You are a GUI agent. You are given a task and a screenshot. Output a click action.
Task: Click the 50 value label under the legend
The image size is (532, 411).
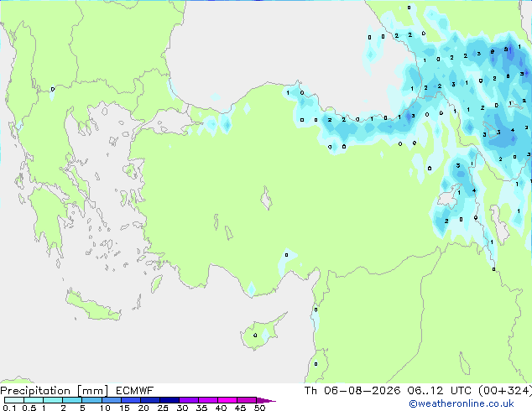click(259, 408)
